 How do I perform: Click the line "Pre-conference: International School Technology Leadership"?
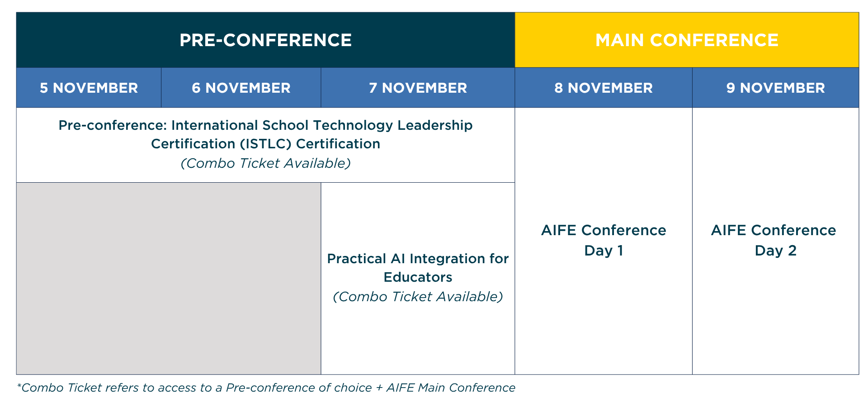pos(265,125)
